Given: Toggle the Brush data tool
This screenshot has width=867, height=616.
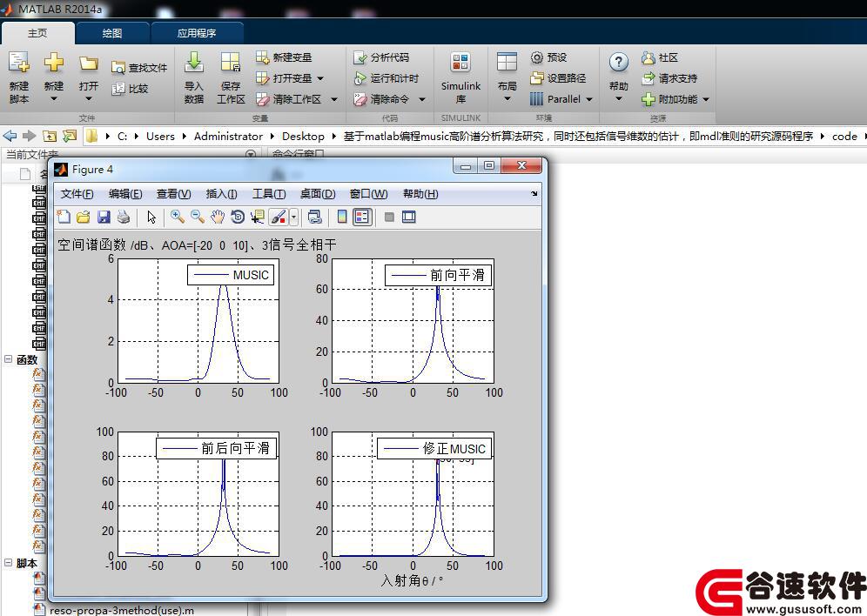Looking at the screenshot, I should click(279, 217).
